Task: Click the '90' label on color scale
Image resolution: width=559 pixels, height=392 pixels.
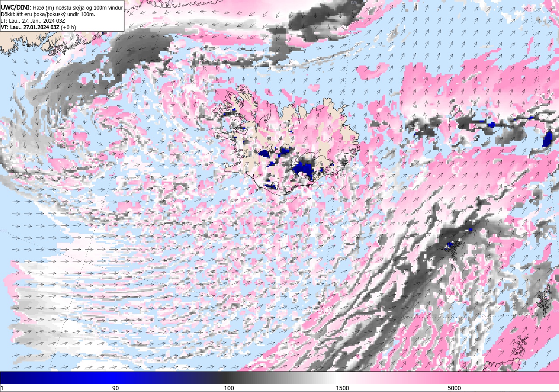Action: [115, 388]
